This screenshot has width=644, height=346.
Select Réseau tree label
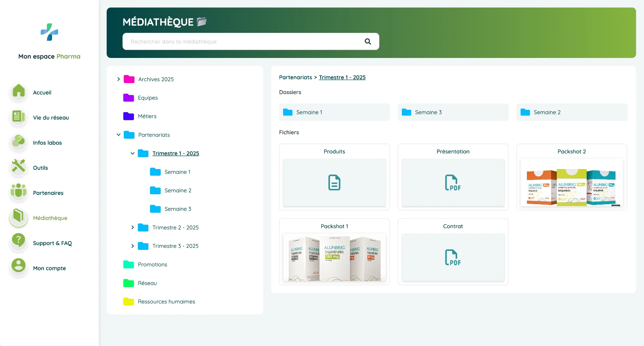tap(147, 283)
